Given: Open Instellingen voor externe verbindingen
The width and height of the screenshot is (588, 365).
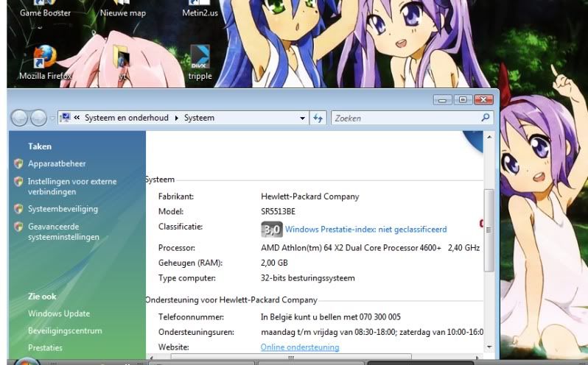Looking at the screenshot, I should [72, 186].
